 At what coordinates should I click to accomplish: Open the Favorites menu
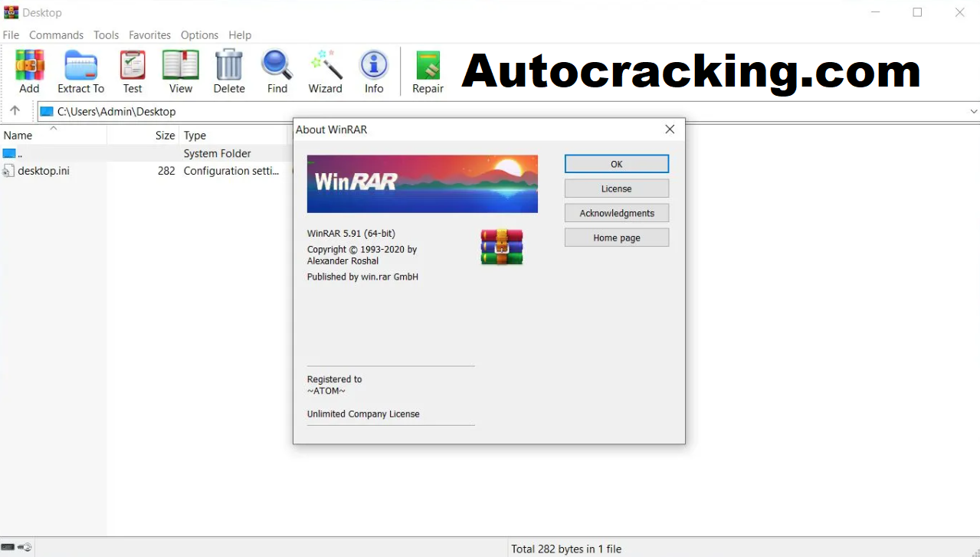pos(149,35)
